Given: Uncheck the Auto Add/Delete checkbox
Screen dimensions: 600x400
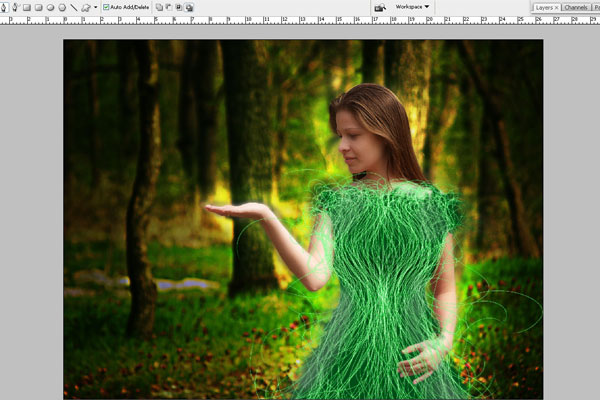Looking at the screenshot, I should [106, 7].
